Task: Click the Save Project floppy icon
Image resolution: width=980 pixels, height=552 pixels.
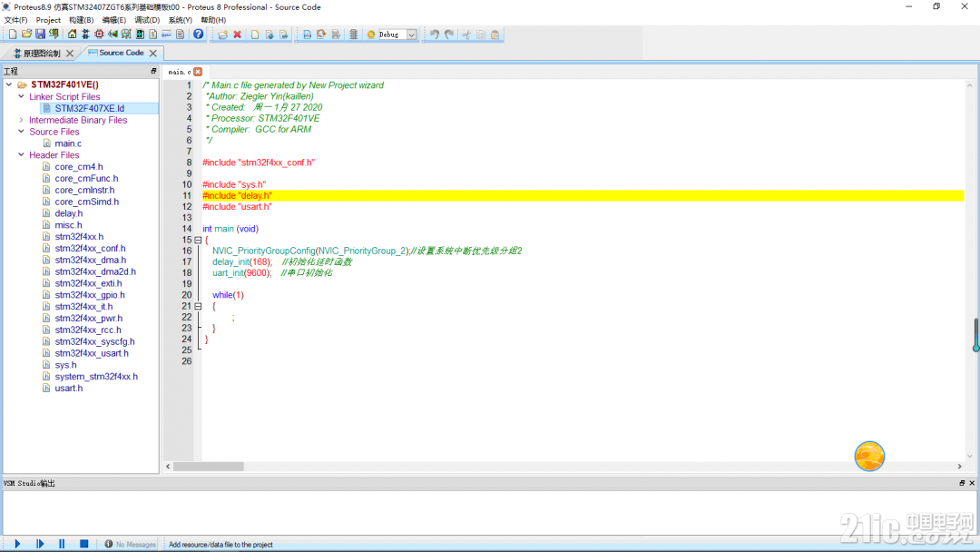Action: pyautogui.click(x=40, y=34)
